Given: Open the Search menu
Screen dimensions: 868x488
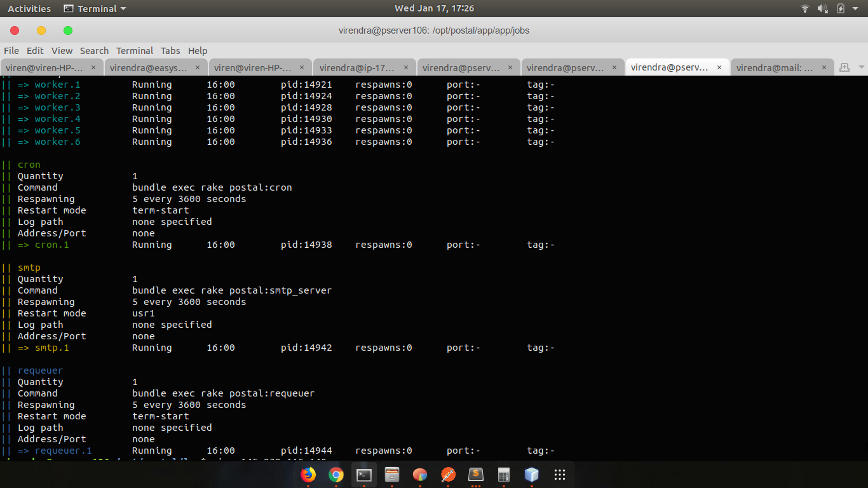Looking at the screenshot, I should pyautogui.click(x=94, y=51).
